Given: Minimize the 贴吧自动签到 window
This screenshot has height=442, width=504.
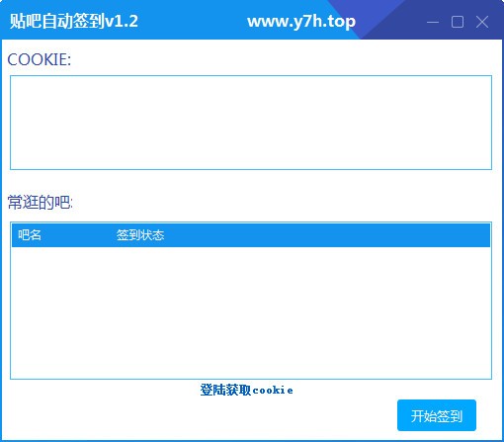Looking at the screenshot, I should tap(433, 22).
